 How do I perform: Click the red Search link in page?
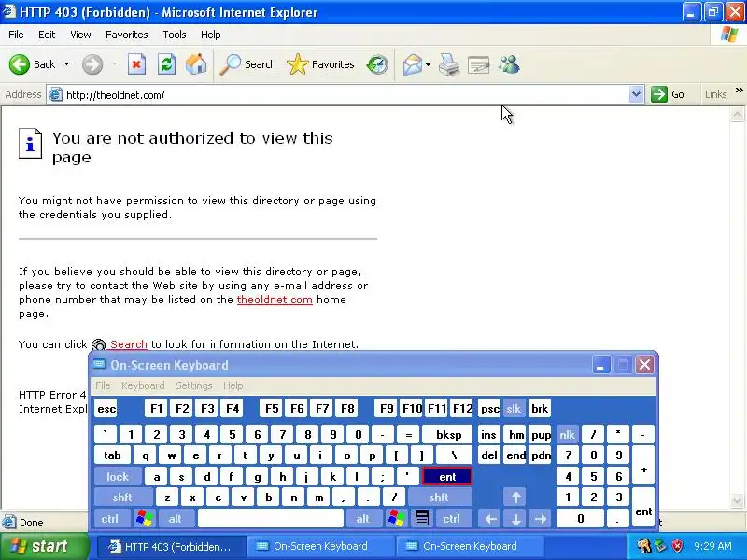(129, 344)
